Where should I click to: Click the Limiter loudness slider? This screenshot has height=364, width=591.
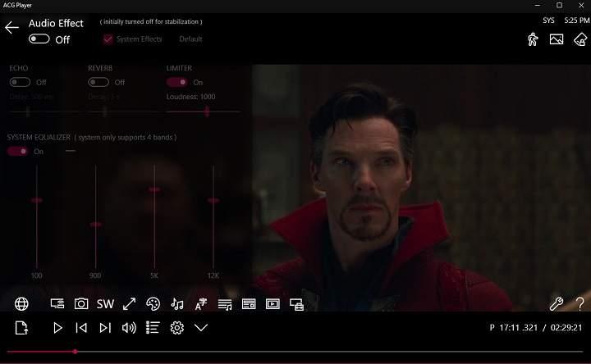click(203, 111)
